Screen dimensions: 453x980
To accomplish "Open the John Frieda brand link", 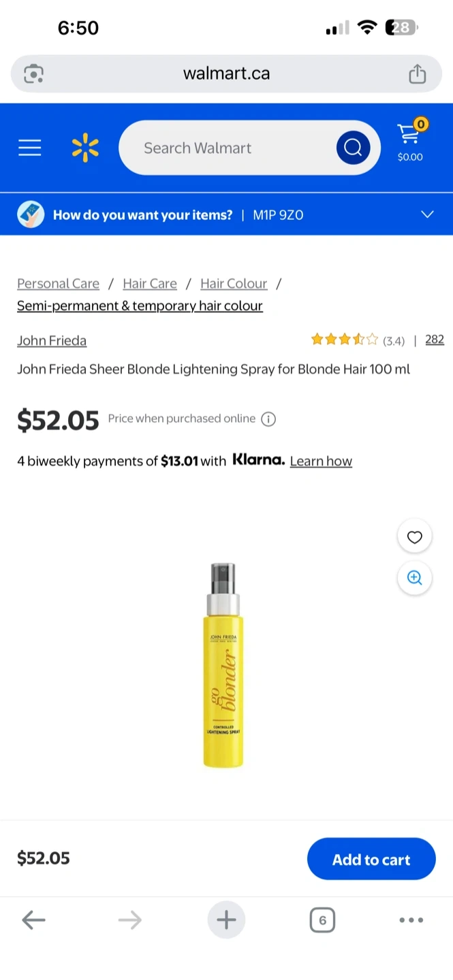I will pos(52,340).
